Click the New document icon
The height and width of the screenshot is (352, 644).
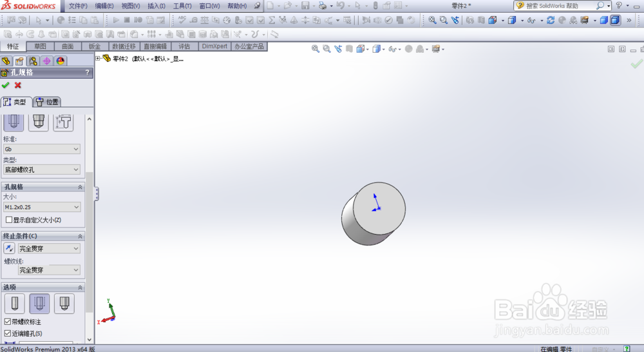pos(270,6)
